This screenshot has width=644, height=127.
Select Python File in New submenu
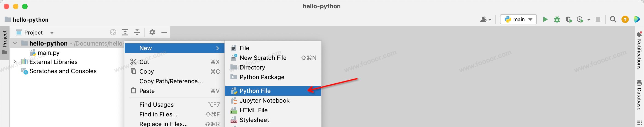pos(255,91)
